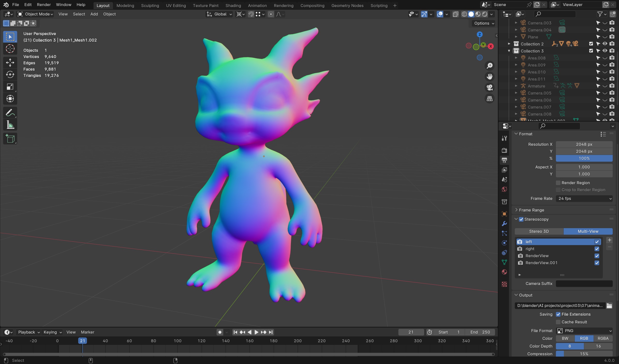
Task: Toggle X-ray display
Action: 455,14
